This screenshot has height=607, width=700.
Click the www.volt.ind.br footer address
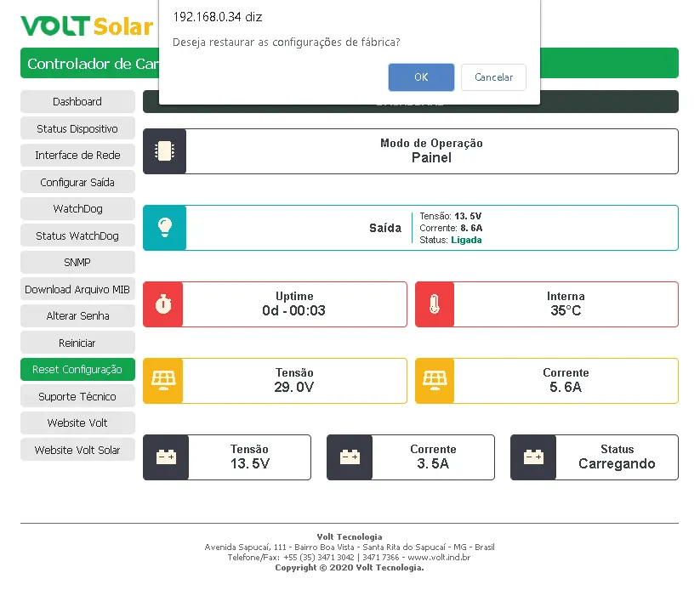pos(439,558)
